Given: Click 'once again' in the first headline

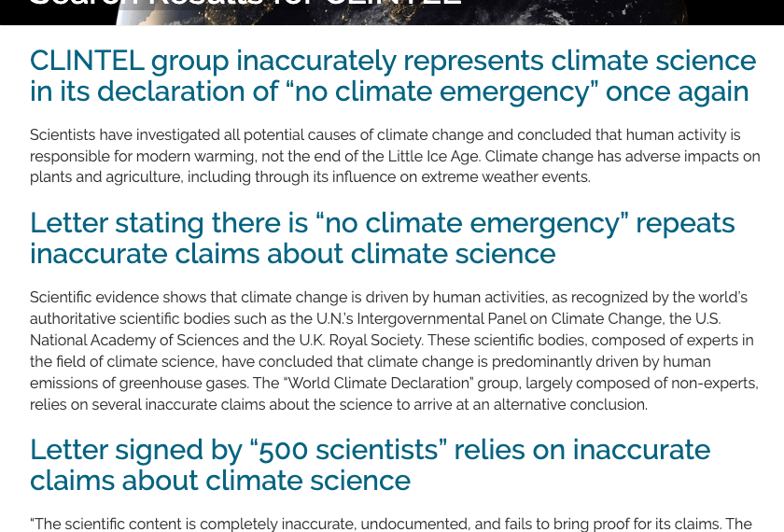Looking at the screenshot, I should pos(677,92).
